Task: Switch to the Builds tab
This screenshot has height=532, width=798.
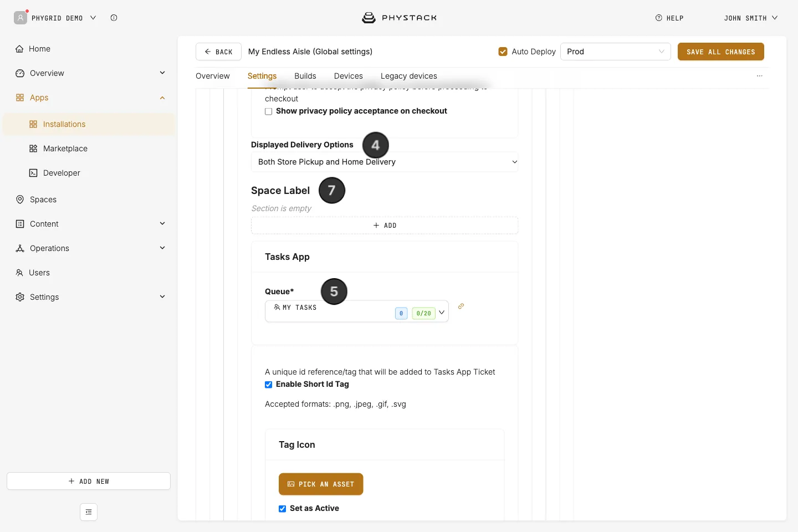Action: [x=305, y=76]
